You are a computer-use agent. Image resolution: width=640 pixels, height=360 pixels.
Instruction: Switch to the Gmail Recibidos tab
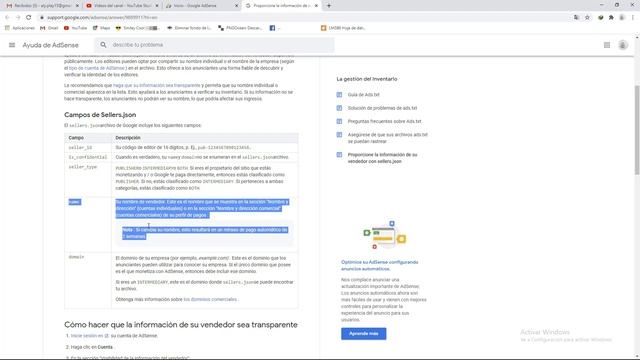(41, 6)
